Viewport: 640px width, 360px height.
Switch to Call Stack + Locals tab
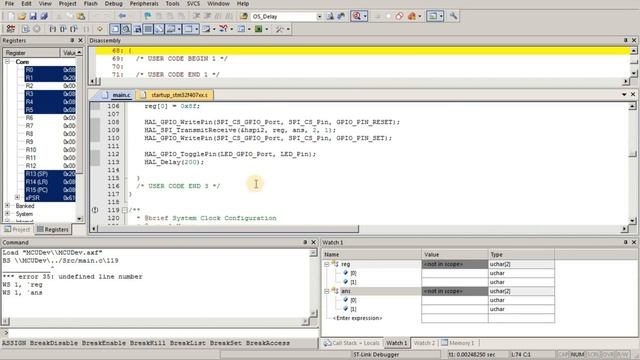click(352, 343)
